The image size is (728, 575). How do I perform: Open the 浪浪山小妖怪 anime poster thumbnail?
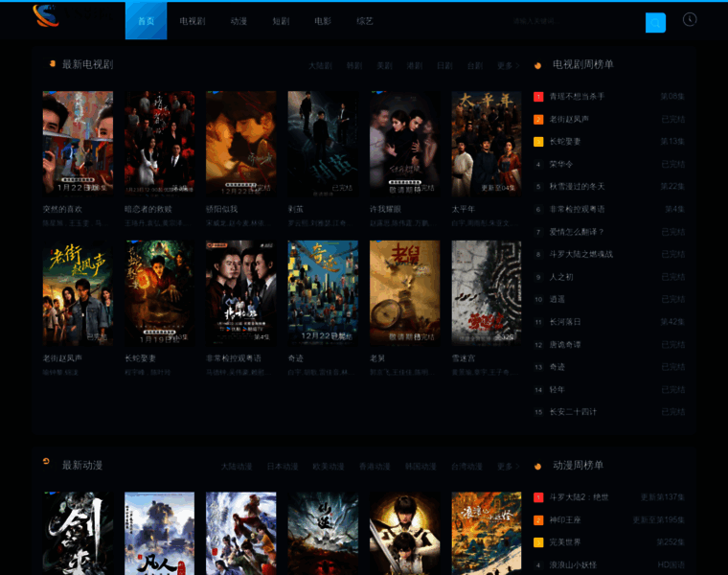coord(487,533)
